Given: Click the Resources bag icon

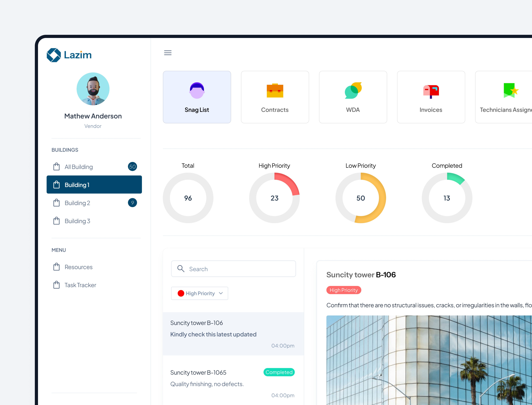Looking at the screenshot, I should point(56,267).
